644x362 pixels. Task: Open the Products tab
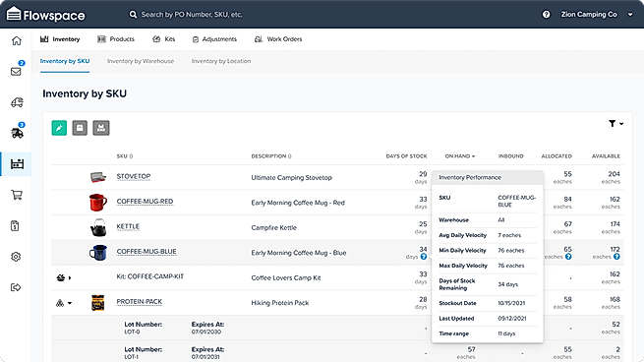click(116, 39)
